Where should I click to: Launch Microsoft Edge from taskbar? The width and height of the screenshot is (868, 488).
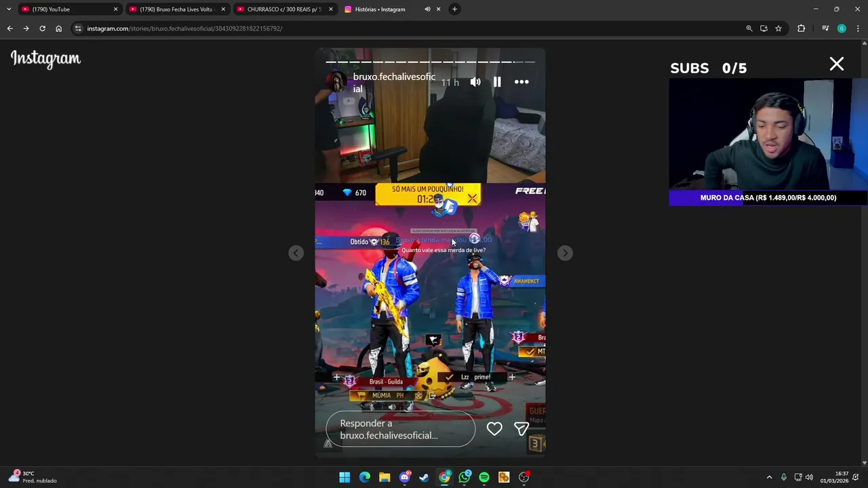tap(365, 477)
